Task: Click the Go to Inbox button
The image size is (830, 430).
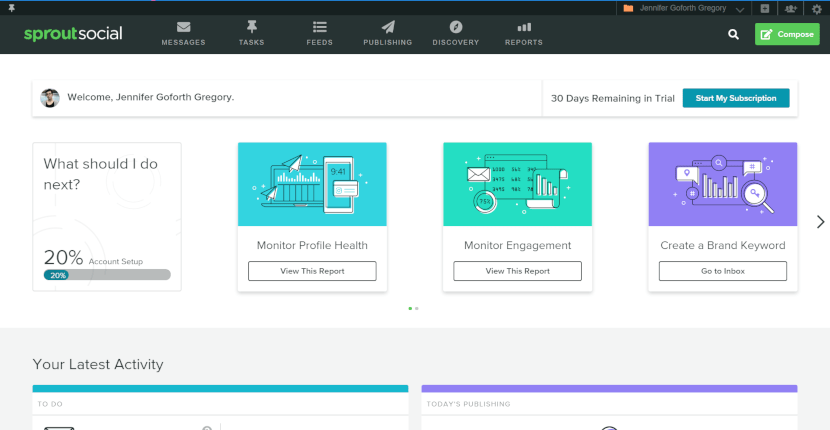Action: tap(723, 271)
